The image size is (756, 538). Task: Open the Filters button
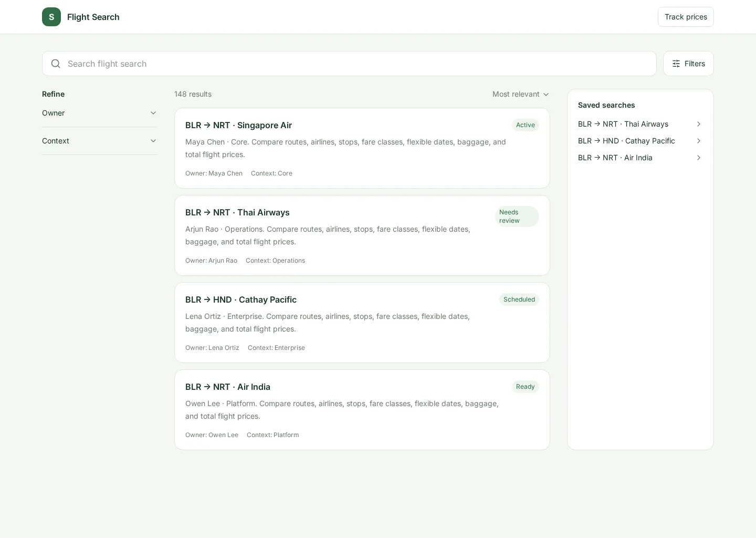coord(688,64)
